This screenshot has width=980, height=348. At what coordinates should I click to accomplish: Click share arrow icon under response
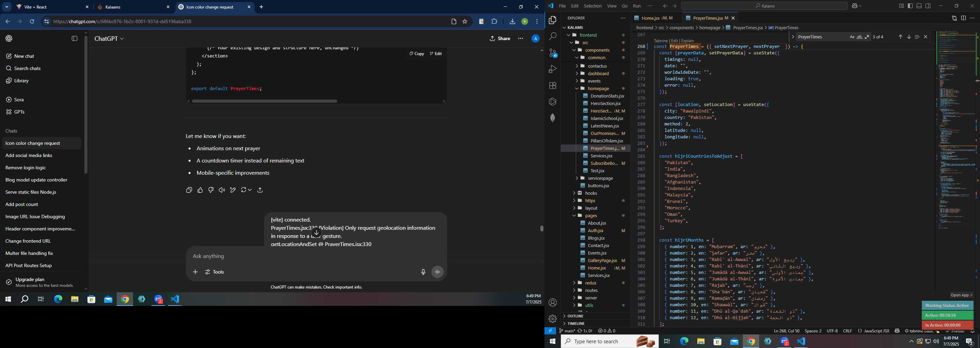coord(260,190)
